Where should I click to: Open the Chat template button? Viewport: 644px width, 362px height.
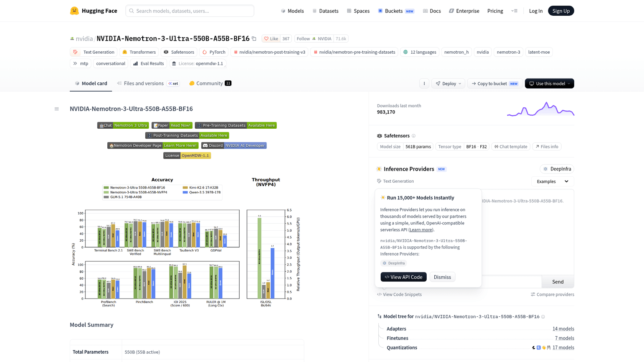tap(511, 147)
